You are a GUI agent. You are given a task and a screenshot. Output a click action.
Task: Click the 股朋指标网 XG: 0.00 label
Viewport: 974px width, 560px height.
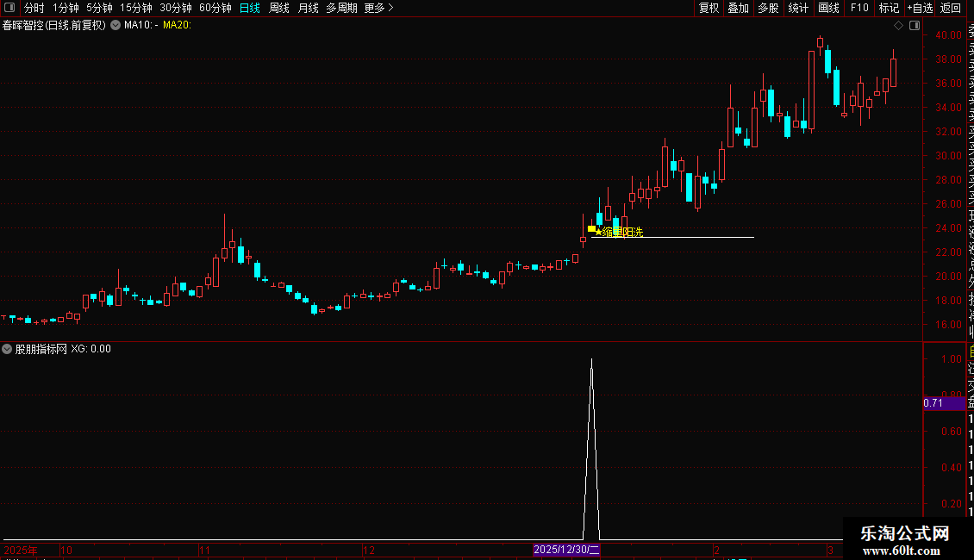tap(63, 349)
